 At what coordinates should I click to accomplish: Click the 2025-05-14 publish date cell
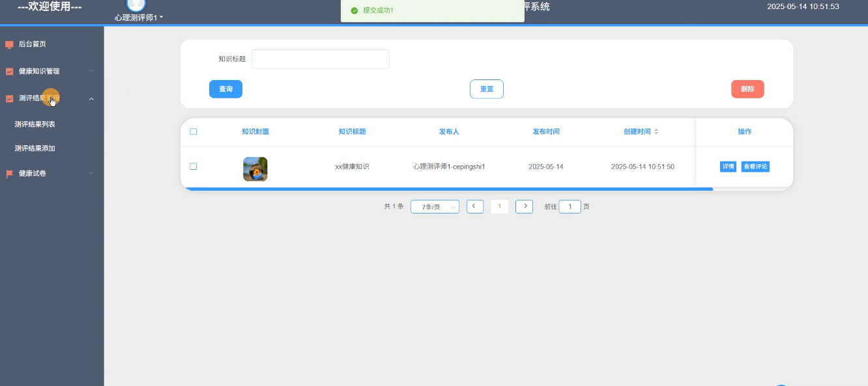point(546,167)
